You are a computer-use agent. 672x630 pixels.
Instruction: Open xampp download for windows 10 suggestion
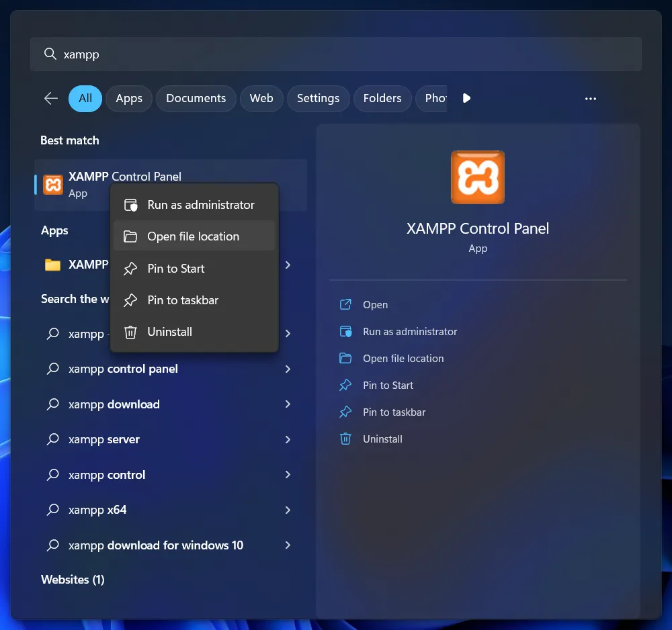(170, 545)
